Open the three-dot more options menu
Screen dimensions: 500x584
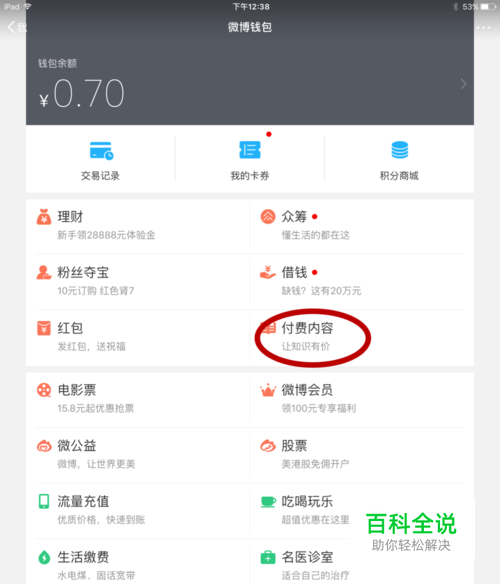click(x=483, y=27)
